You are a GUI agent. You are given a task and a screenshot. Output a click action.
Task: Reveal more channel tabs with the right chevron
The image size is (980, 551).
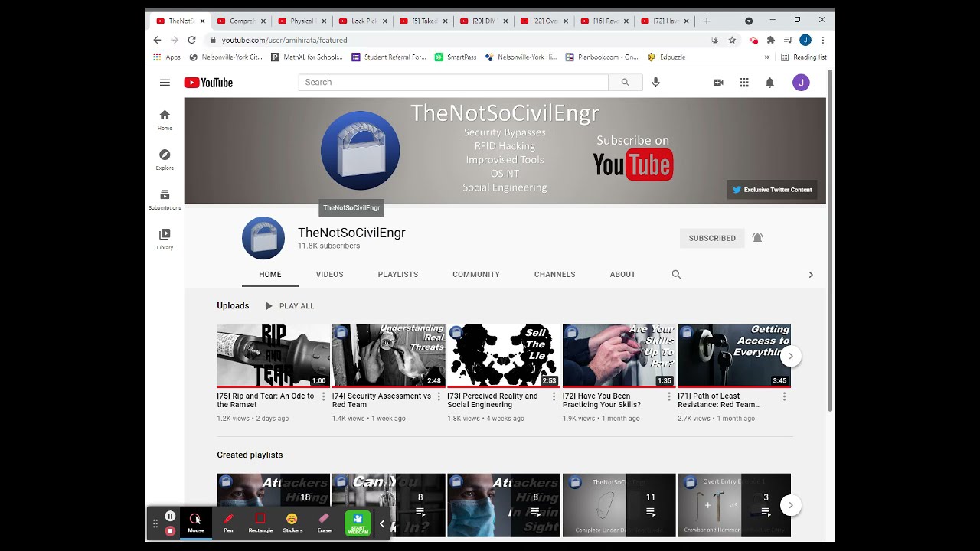(811, 274)
